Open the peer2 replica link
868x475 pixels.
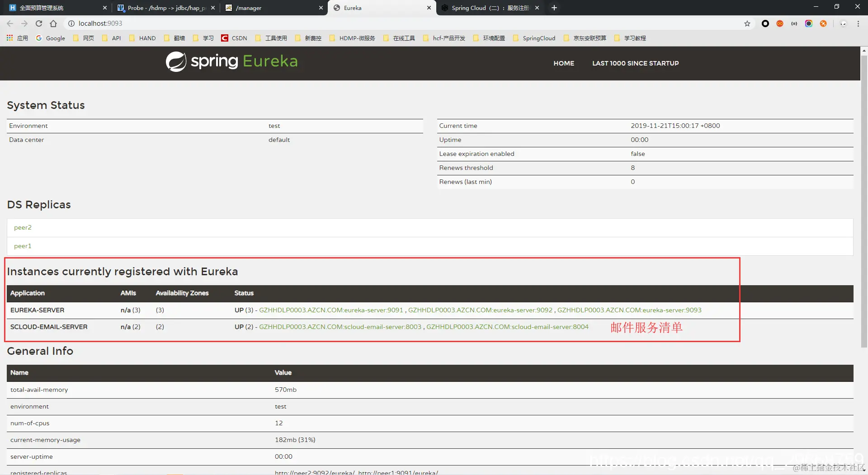[23, 227]
